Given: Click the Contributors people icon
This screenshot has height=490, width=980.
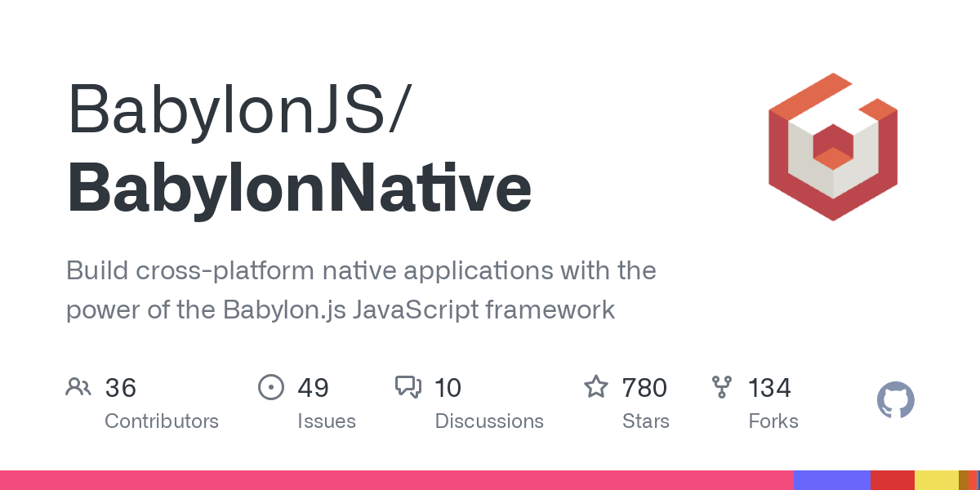Looking at the screenshot, I should [78, 386].
